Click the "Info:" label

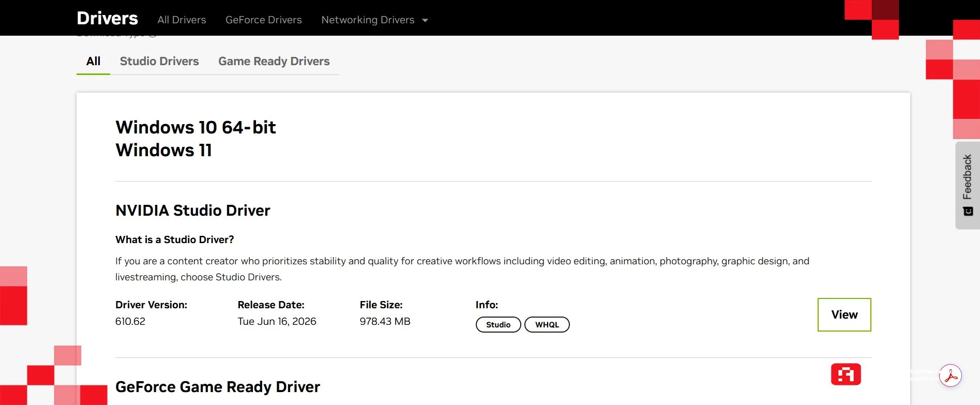(487, 305)
